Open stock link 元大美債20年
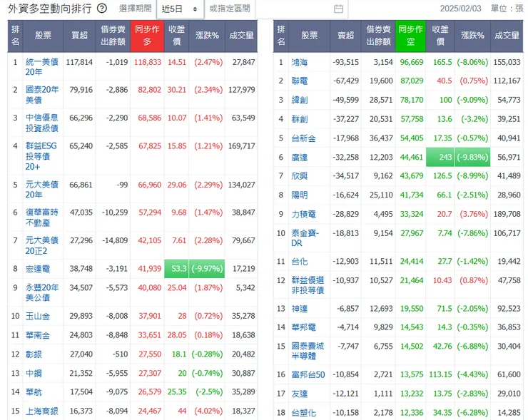528x420 pixels. coord(42,190)
